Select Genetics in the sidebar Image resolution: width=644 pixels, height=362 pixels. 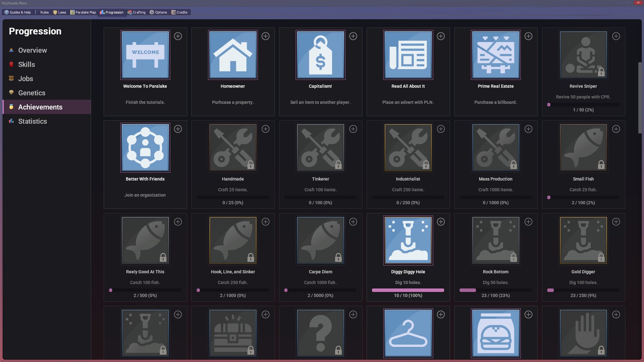point(47,93)
